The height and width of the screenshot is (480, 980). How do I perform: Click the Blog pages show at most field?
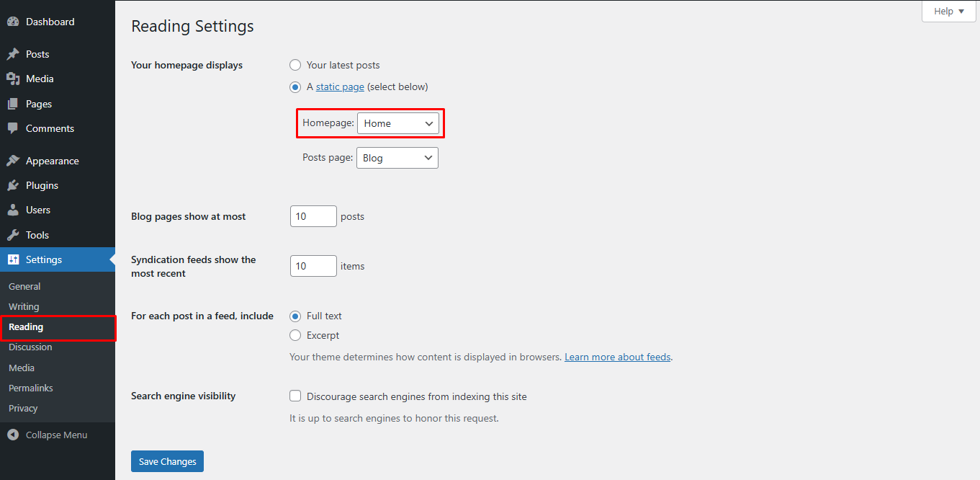click(x=313, y=216)
